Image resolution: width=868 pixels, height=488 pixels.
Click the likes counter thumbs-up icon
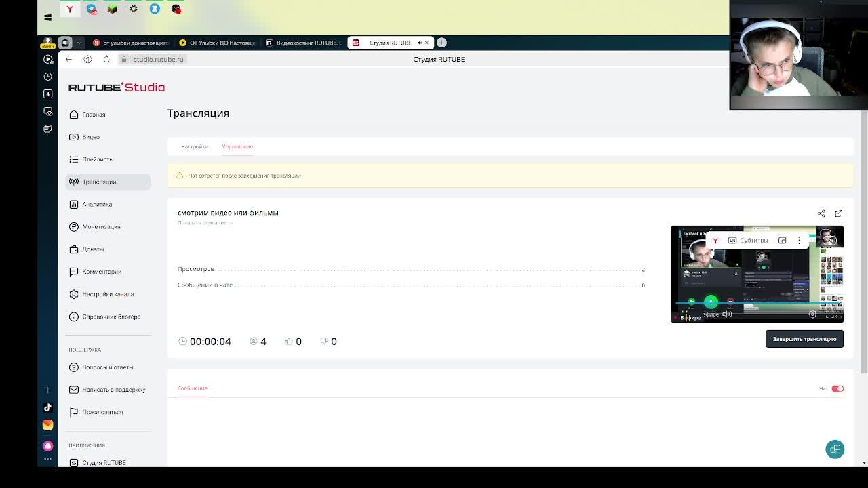289,342
